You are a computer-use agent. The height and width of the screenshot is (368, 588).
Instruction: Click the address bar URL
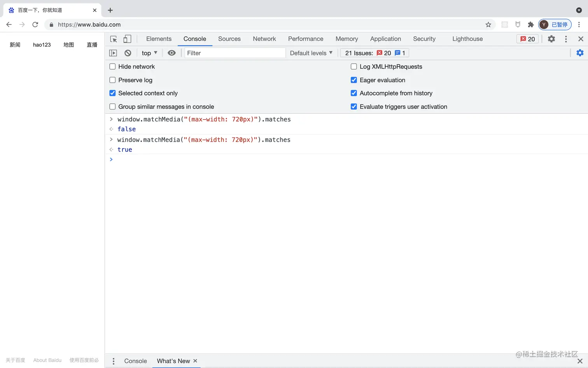(89, 25)
